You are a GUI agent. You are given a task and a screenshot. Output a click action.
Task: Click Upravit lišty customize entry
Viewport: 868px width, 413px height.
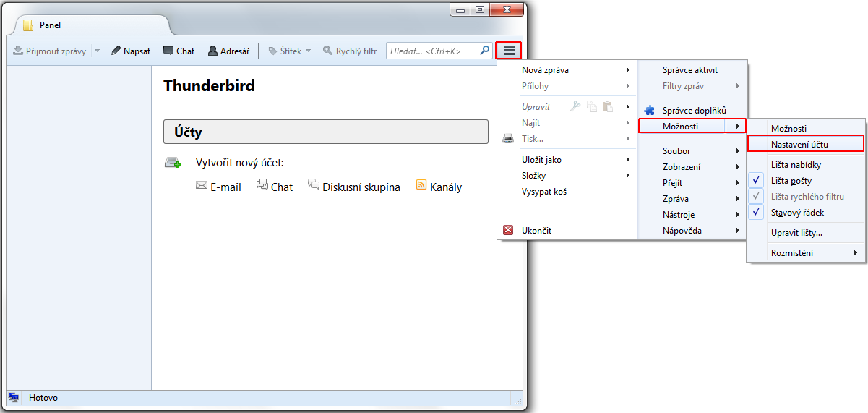[806, 233]
